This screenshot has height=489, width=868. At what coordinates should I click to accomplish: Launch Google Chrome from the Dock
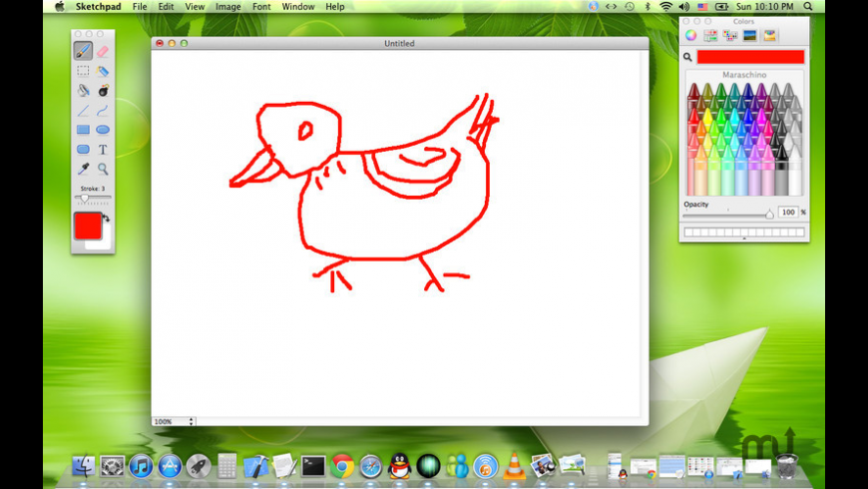click(x=342, y=466)
